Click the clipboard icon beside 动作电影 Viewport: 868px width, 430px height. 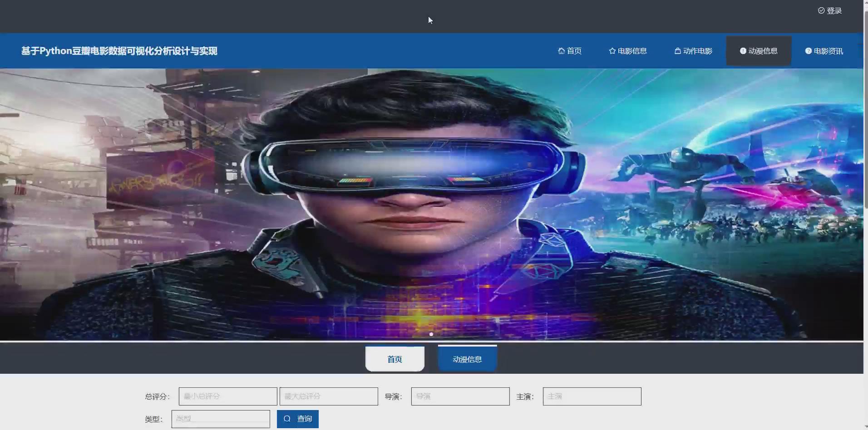[x=677, y=51]
